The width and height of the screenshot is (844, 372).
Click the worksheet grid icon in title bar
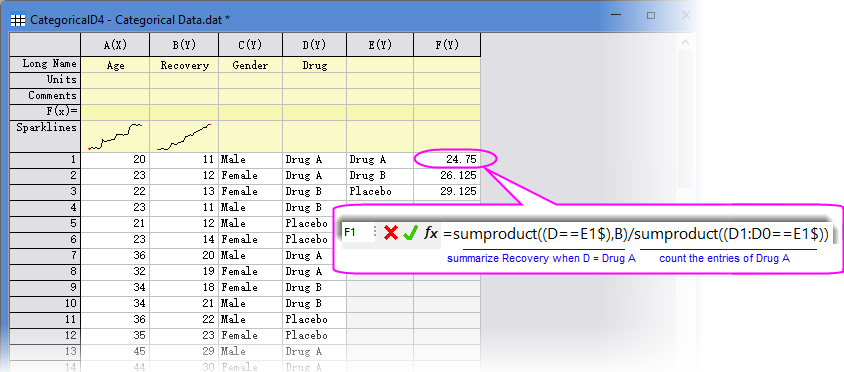[18, 20]
